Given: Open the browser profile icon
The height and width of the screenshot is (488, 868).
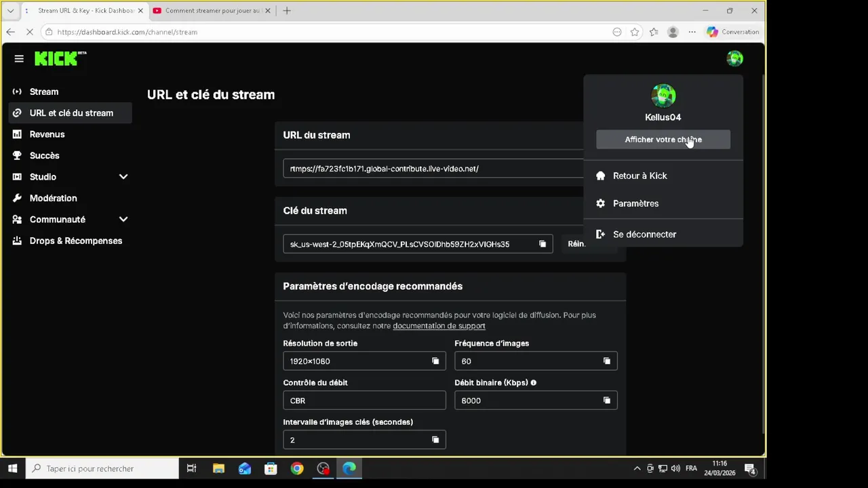Looking at the screenshot, I should point(673,32).
